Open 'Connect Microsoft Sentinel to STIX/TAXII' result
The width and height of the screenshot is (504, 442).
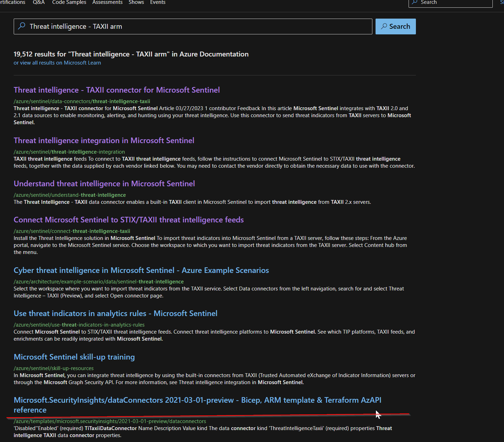[x=128, y=220]
